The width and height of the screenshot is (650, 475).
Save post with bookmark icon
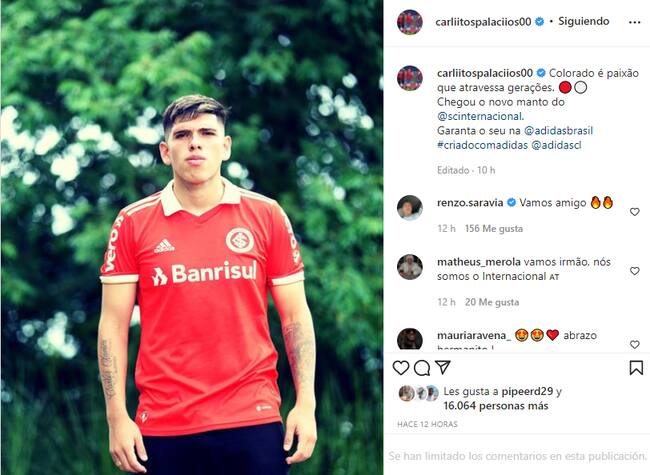coord(636,368)
